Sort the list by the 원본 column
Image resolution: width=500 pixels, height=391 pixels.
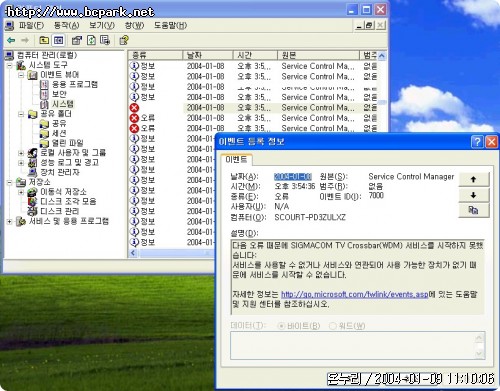tap(318, 55)
